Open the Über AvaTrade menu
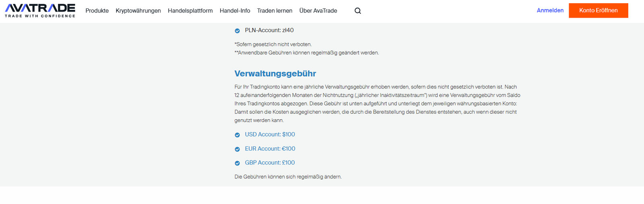Screen dimensions: 644x204 coord(318,11)
